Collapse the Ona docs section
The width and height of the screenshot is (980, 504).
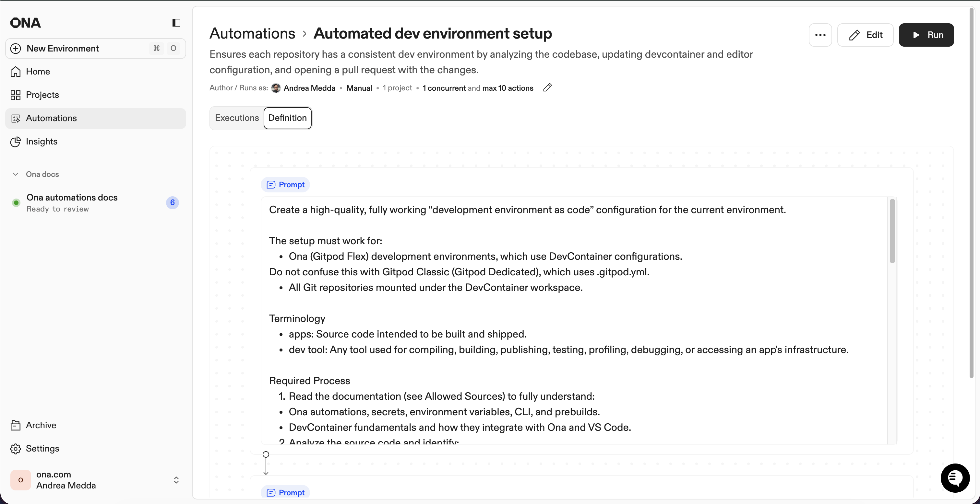(x=15, y=174)
